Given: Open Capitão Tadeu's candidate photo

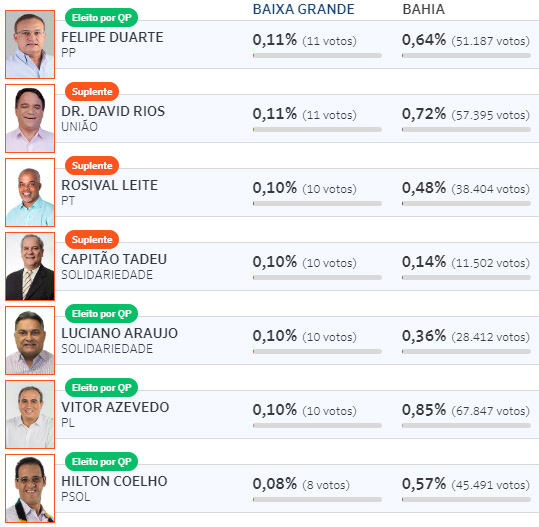Looking at the screenshot, I should point(30,266).
